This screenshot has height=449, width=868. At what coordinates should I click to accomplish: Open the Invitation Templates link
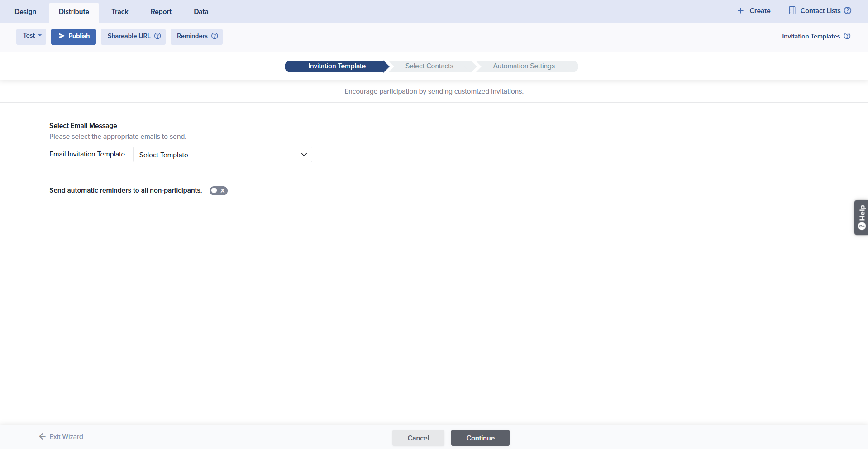click(811, 36)
